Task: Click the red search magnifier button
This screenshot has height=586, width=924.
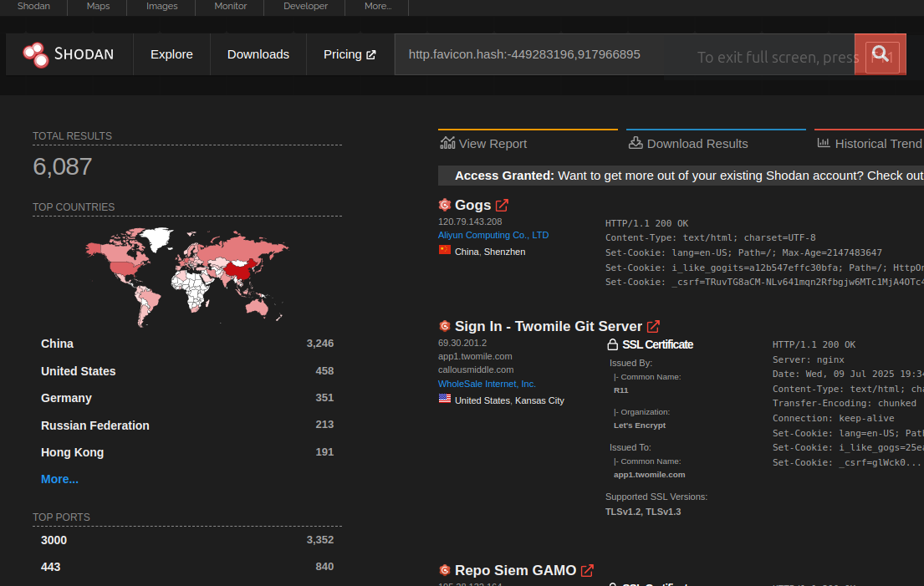Action: (881, 54)
